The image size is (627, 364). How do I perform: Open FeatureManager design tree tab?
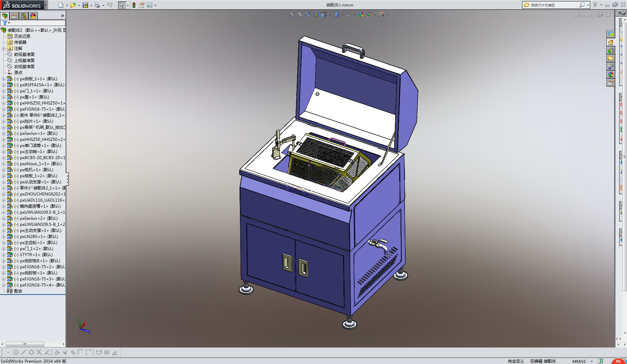pyautogui.click(x=5, y=16)
